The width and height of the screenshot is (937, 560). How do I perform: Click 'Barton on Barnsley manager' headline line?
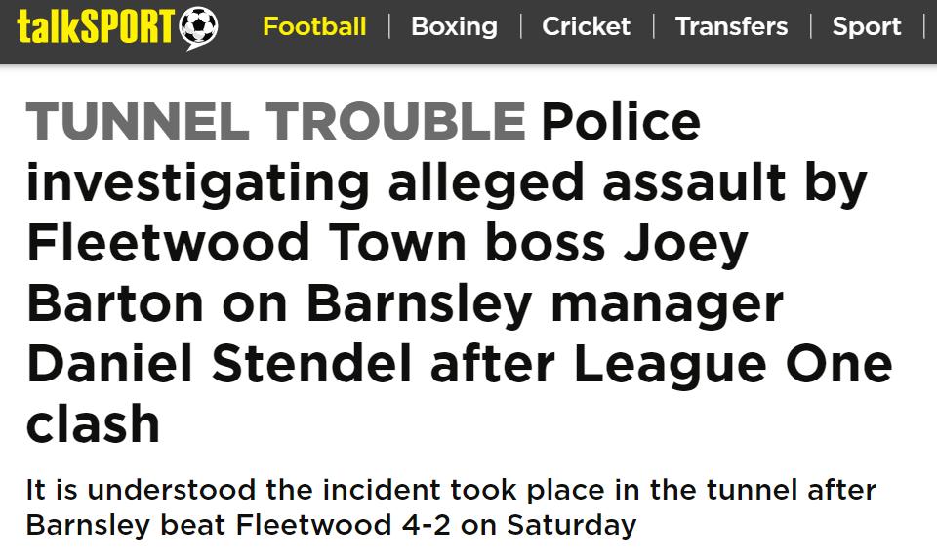tap(404, 303)
